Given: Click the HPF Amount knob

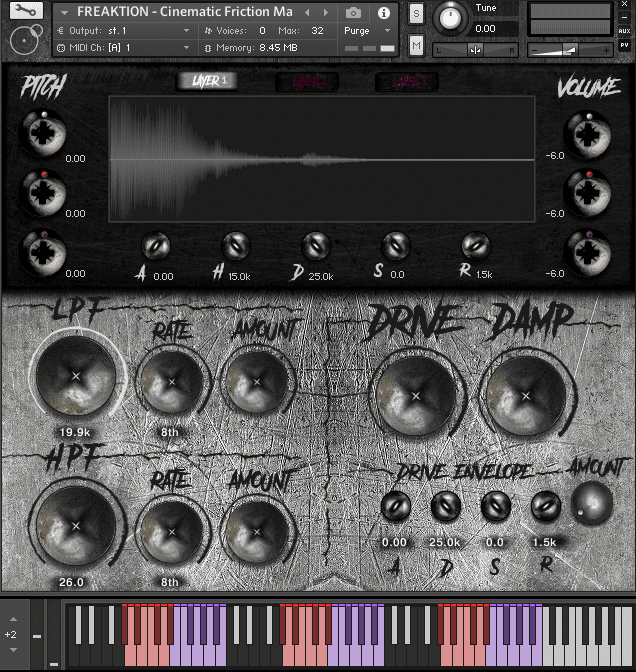Looking at the screenshot, I should 257,532.
